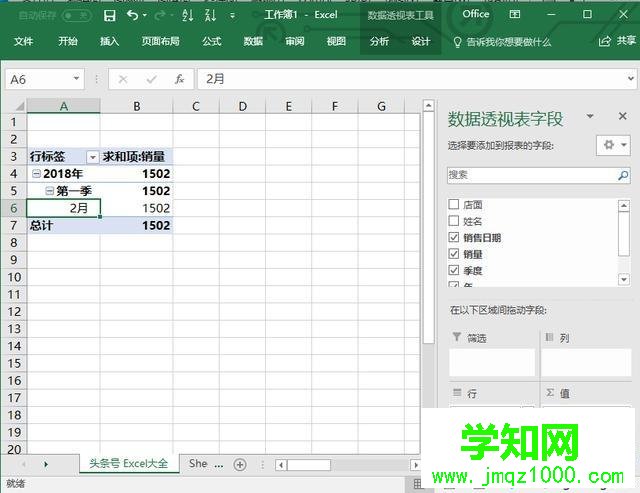Collapse the 第一季 group
The width and height of the screenshot is (640, 493).
click(49, 191)
